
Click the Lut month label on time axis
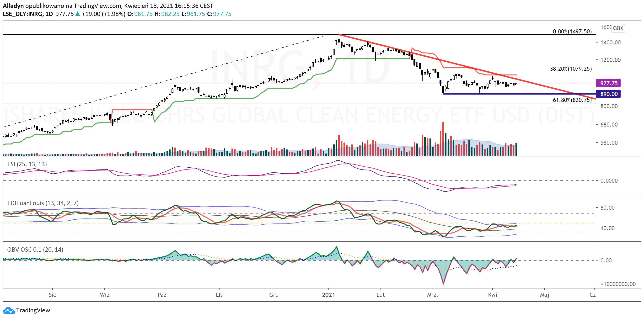(381, 295)
